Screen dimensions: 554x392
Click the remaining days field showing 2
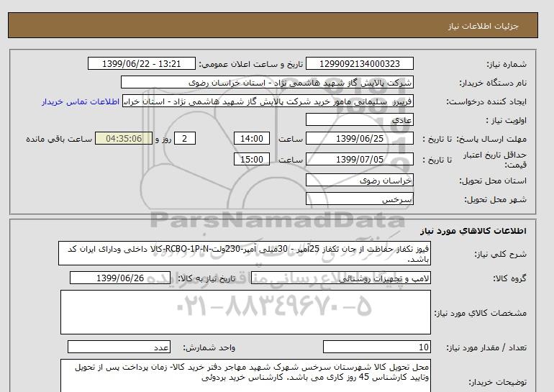pos(185,138)
